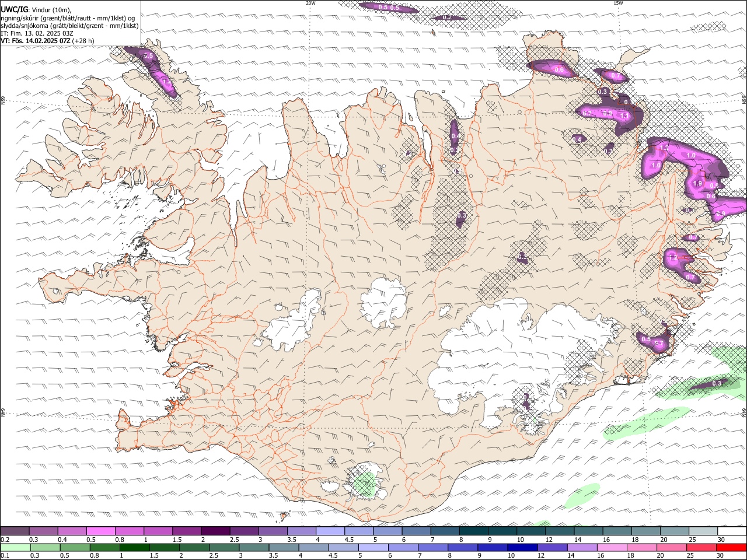
Task: Click the '1.9' precipitation value in East Iceland
Action: 697,183
